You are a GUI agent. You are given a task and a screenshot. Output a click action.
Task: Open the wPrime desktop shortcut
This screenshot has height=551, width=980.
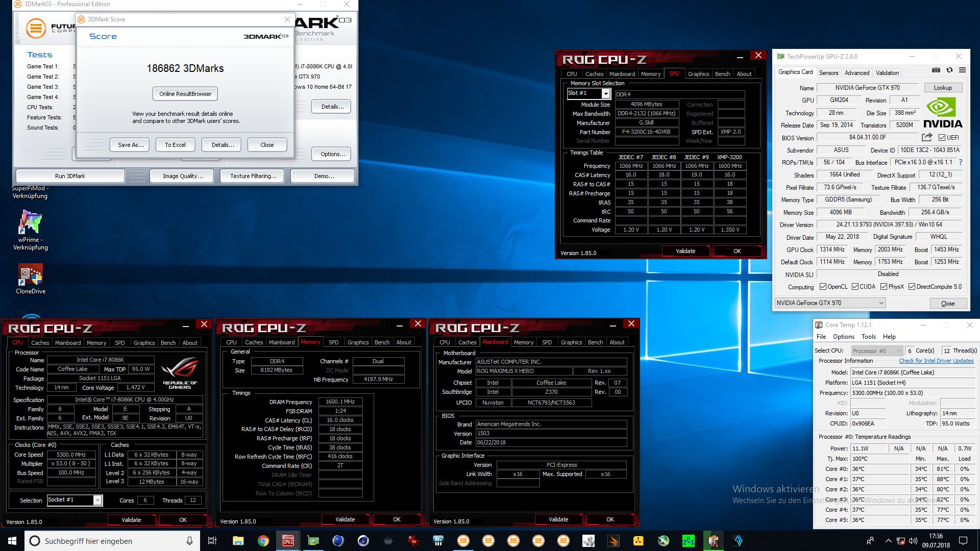31,229
